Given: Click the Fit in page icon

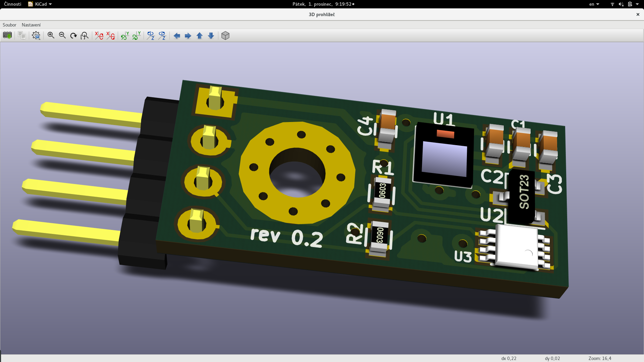Looking at the screenshot, I should click(x=85, y=36).
